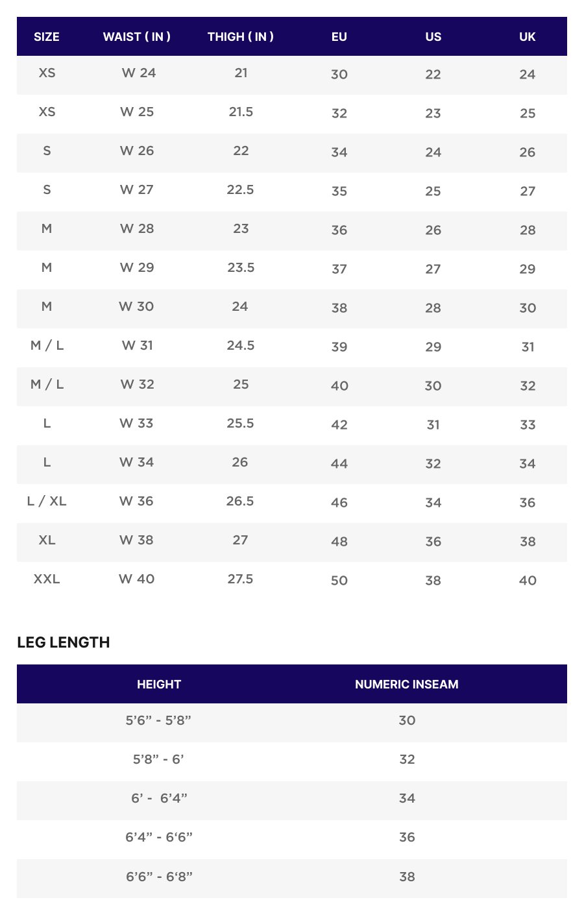Viewport: 584px width, 924px height.
Task: Click the NUMERIC INSEAM column header
Action: (407, 685)
